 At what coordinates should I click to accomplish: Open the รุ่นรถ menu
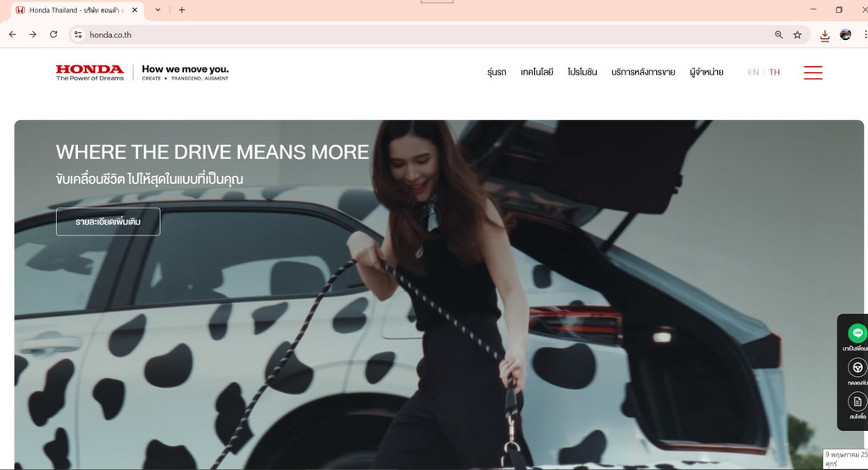point(497,73)
